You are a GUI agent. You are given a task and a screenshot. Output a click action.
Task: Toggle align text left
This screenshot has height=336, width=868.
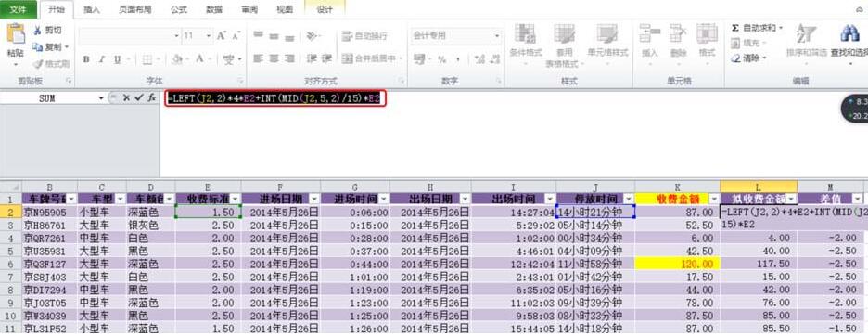tap(258, 58)
